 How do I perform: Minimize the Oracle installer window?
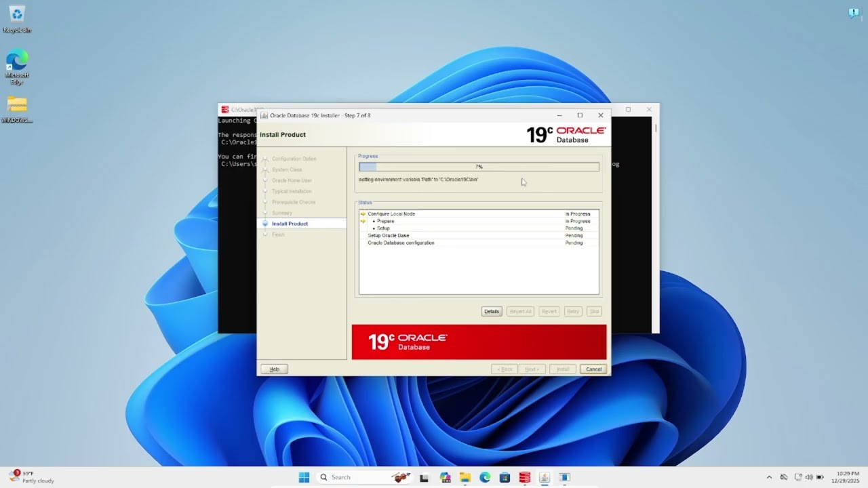click(x=559, y=115)
